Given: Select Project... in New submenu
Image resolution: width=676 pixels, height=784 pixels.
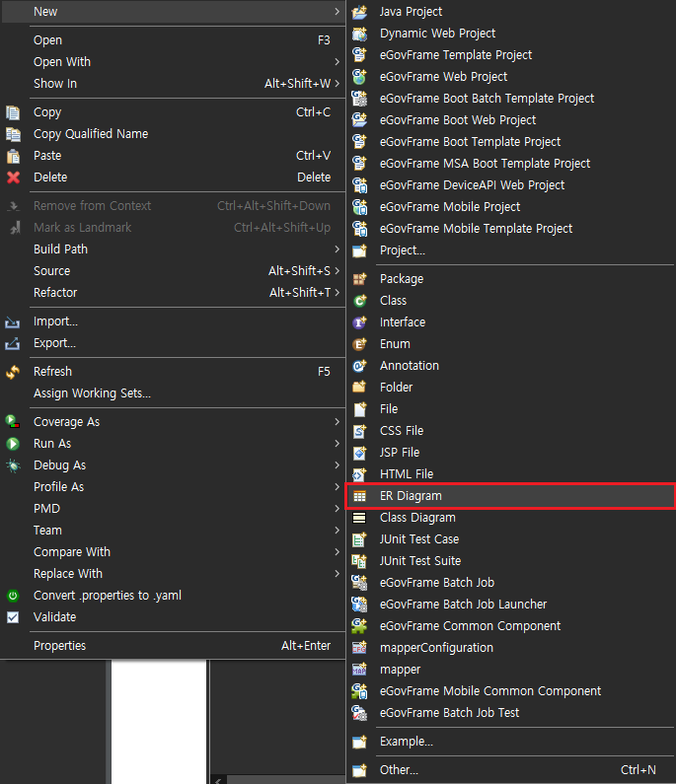Looking at the screenshot, I should (x=511, y=250).
